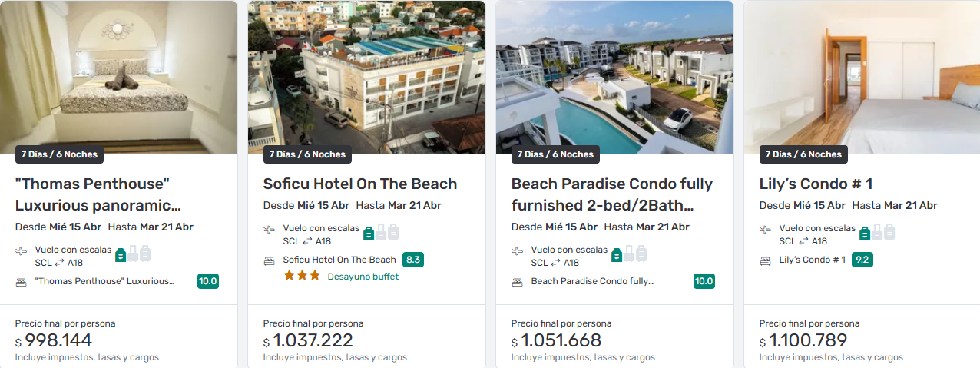Click the Desayuno buffet label
This screenshot has width=980, height=368.
click(x=363, y=277)
